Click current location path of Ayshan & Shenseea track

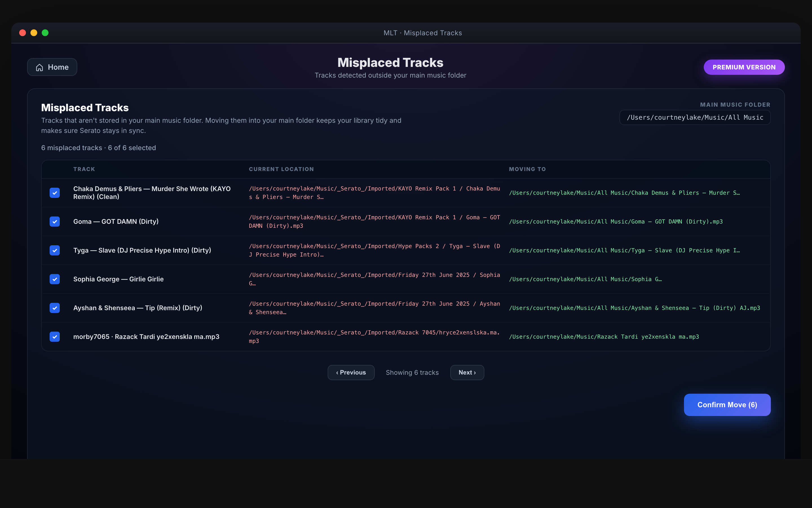click(374, 308)
